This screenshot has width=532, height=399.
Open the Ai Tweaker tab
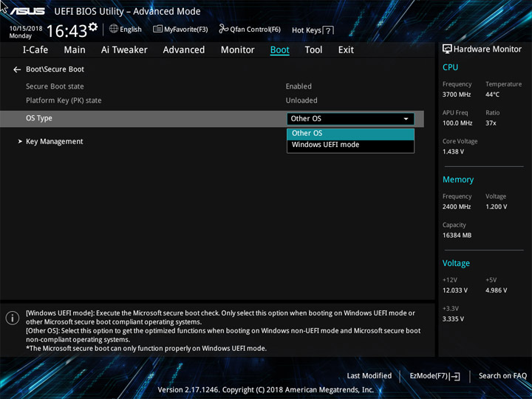click(124, 50)
